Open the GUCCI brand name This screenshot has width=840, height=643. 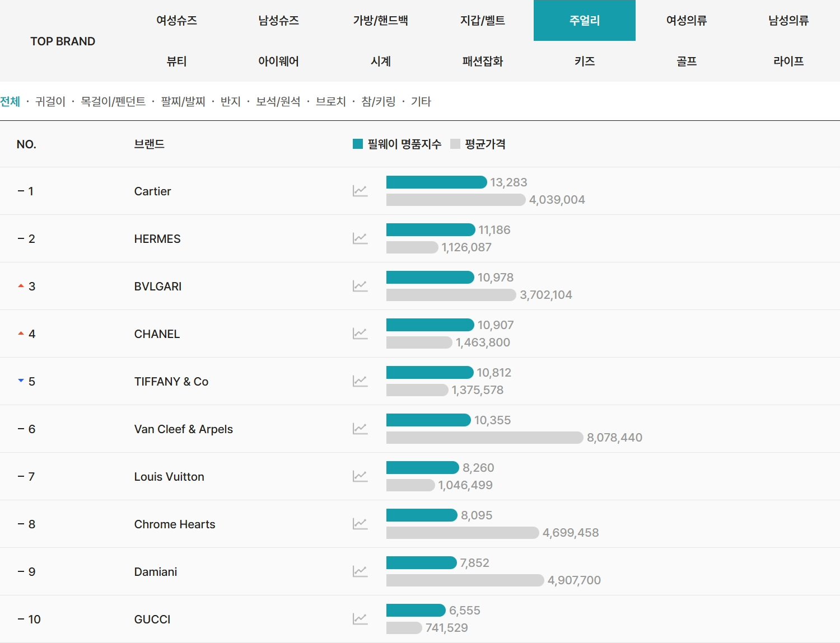coord(152,619)
